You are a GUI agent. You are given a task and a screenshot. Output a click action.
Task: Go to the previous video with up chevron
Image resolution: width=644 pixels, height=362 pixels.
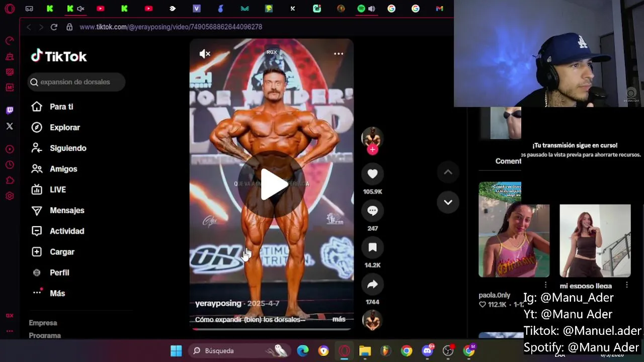pos(448,172)
